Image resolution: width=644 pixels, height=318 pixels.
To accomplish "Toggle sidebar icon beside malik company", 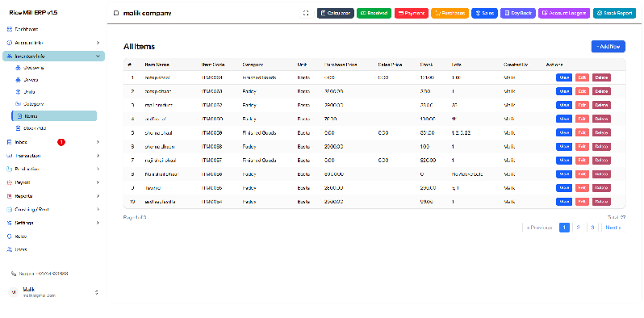I will 116,13.
